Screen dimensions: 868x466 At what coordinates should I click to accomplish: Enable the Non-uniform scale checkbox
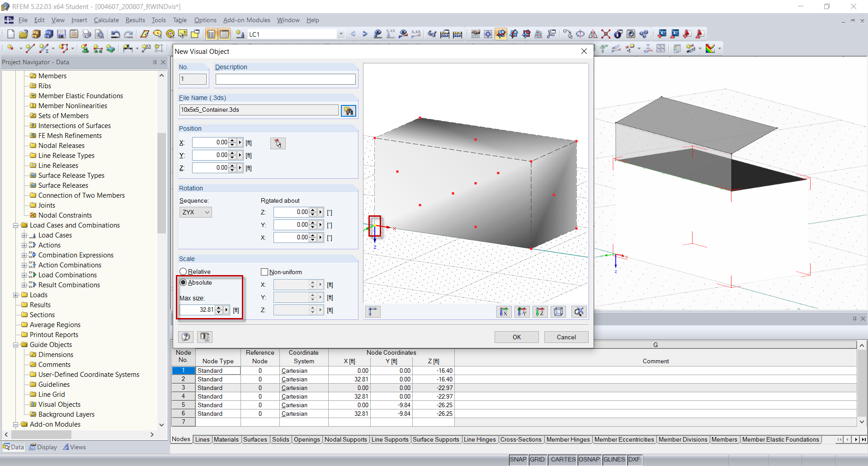click(x=265, y=271)
